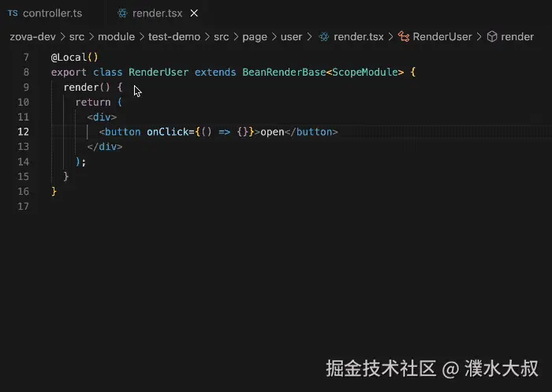This screenshot has width=552, height=392.
Task: Click RenderUser class name in code
Action: 159,73
